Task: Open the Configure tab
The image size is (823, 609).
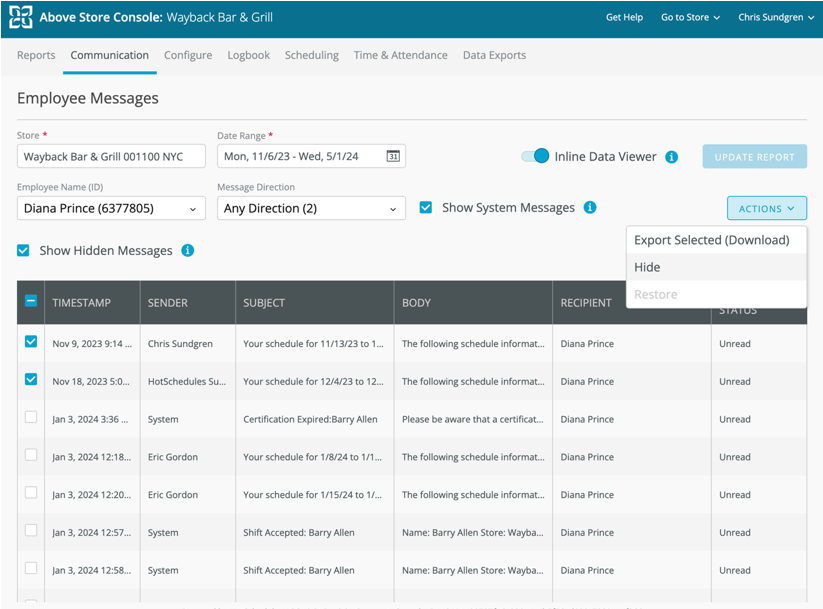Action: (188, 55)
